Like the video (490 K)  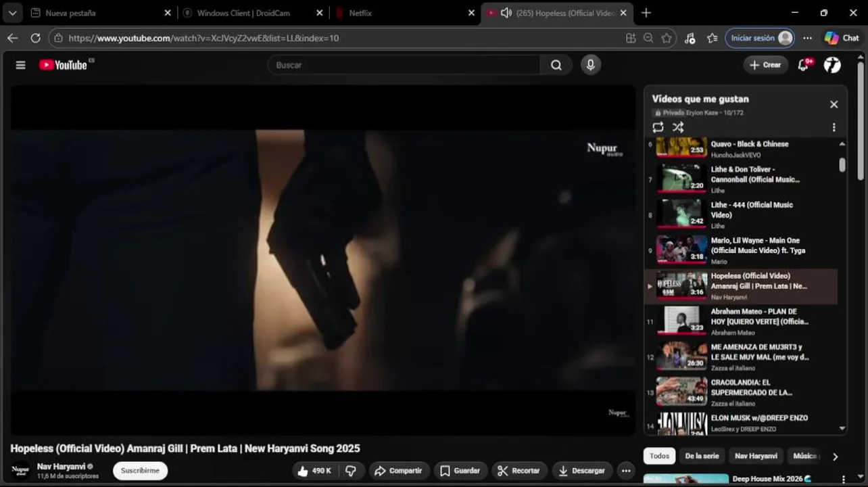click(x=314, y=471)
